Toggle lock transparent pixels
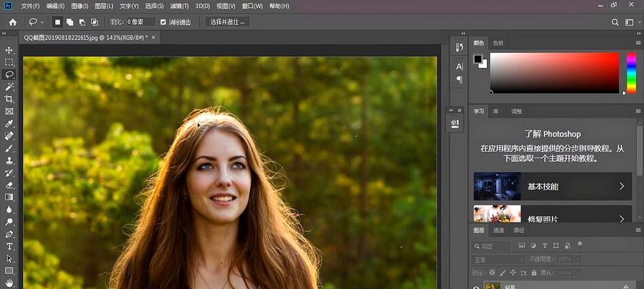The image size is (644, 289). 492,272
